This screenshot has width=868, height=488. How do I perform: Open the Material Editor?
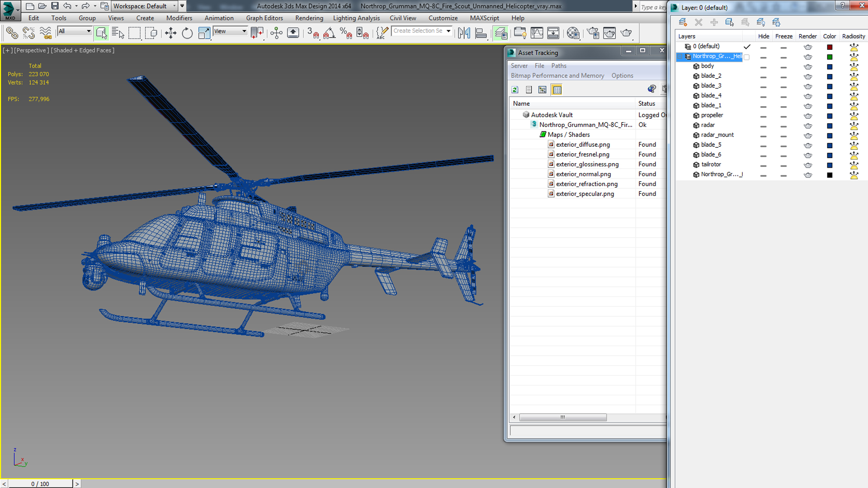[x=573, y=33]
